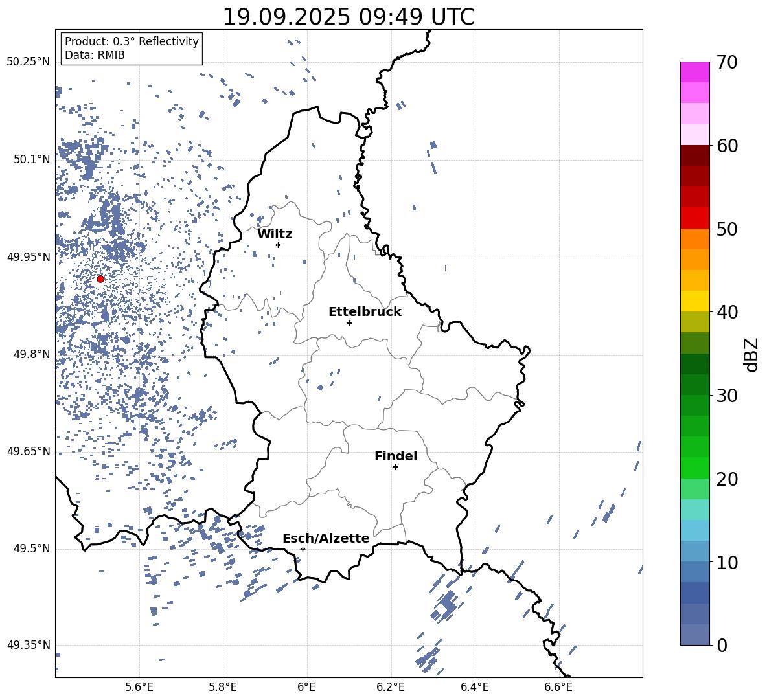767x700 pixels.
Task: Click the 10 tick label on colorbar
Action: click(727, 562)
